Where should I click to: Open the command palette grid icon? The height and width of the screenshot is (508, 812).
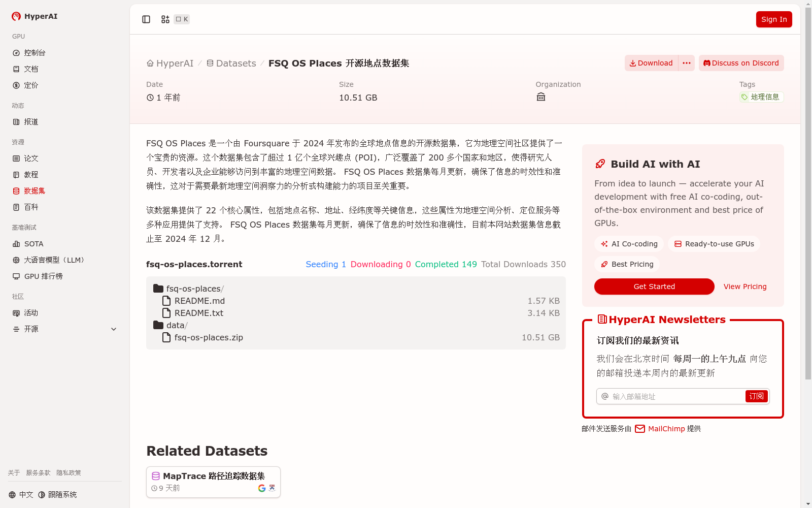coord(165,19)
